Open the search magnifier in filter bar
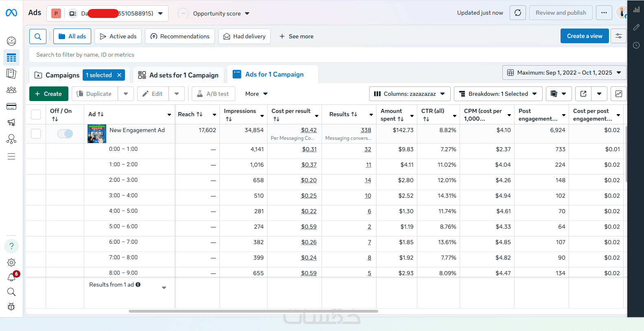 (x=38, y=36)
